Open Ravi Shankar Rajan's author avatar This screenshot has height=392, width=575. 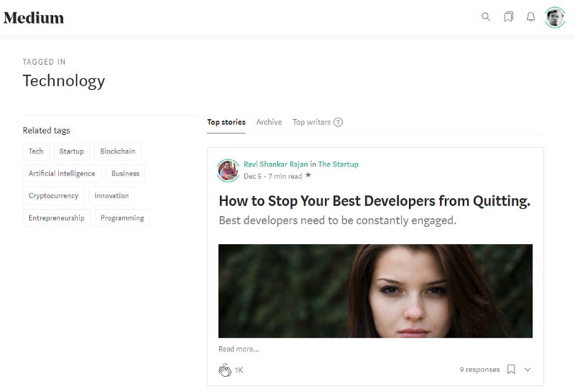coord(228,170)
